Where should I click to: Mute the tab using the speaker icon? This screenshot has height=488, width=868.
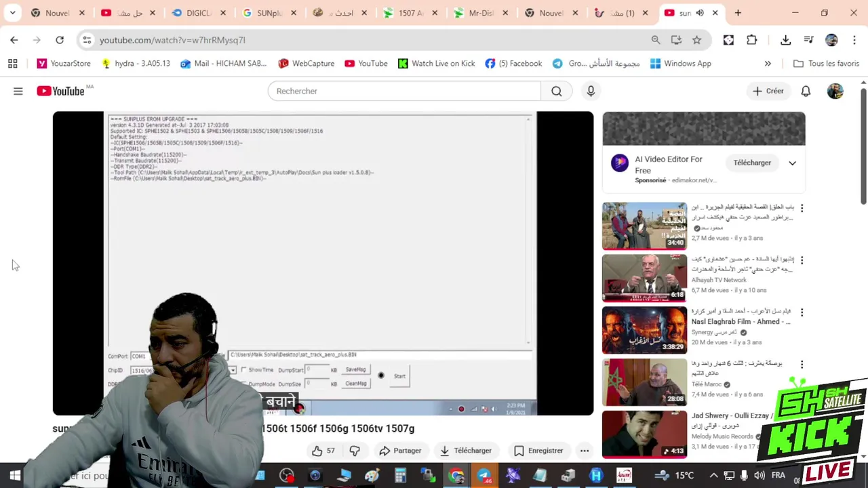(700, 13)
